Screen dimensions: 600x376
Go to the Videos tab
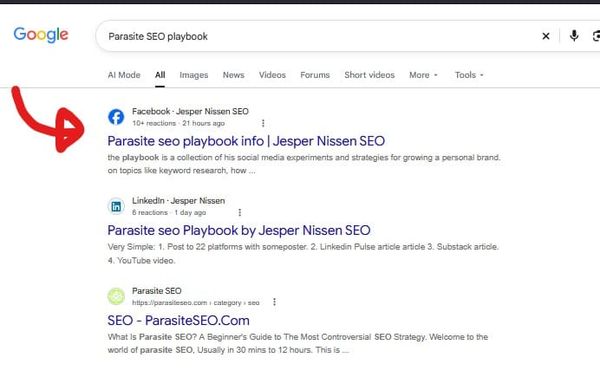272,75
